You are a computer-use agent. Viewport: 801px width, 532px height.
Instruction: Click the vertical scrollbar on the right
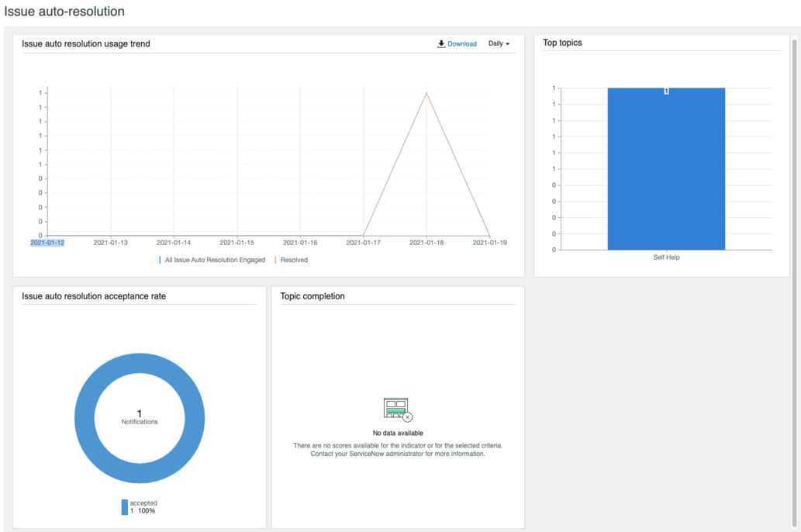tap(794, 282)
